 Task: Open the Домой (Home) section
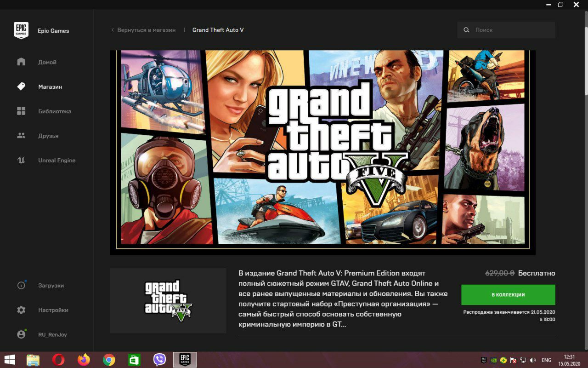(47, 62)
